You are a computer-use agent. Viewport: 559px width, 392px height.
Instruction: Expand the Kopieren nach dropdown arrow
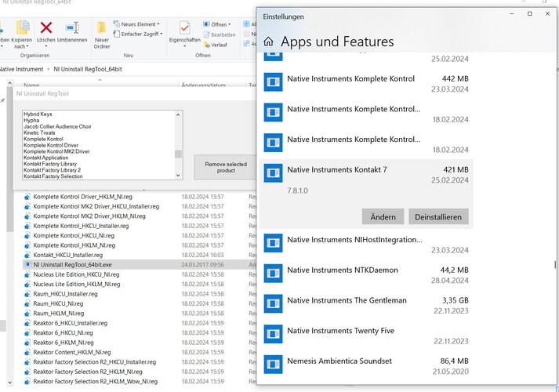coord(27,46)
